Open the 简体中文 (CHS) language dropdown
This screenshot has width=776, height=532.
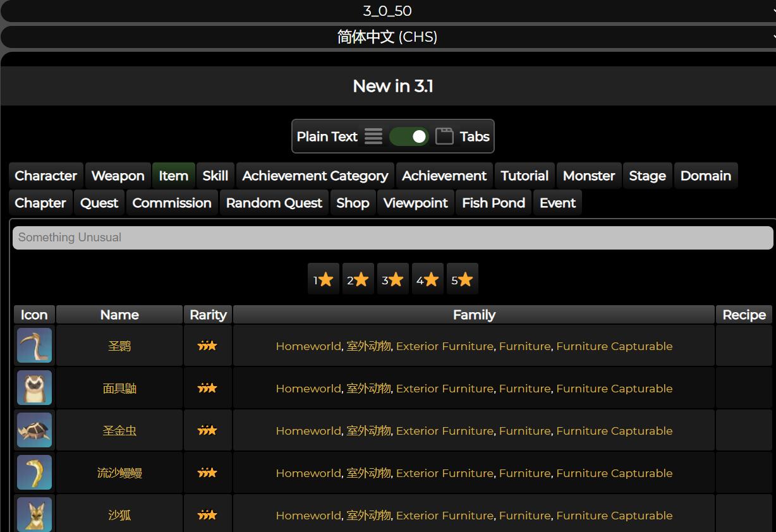click(x=388, y=37)
